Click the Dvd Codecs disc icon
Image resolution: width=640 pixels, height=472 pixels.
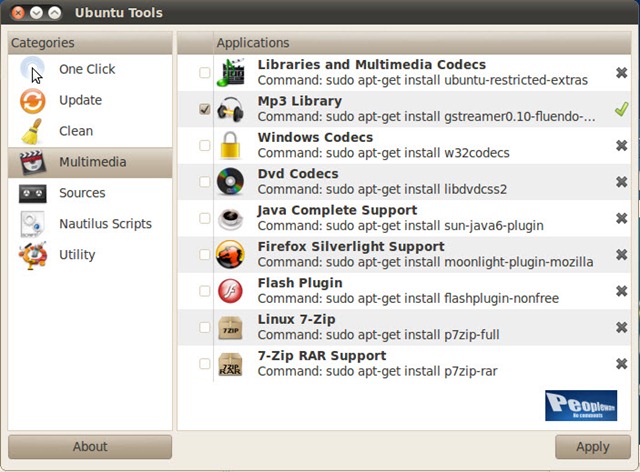pyautogui.click(x=230, y=182)
